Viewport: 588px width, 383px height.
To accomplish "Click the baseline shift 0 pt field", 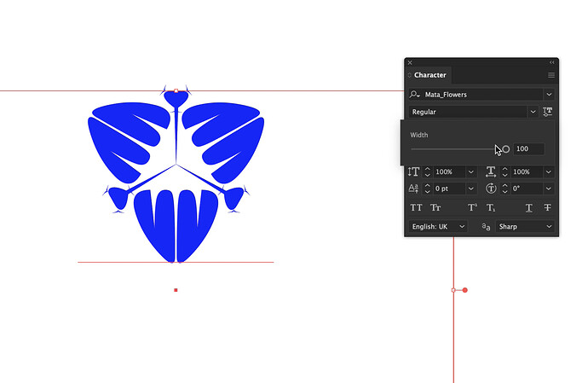I will point(450,189).
